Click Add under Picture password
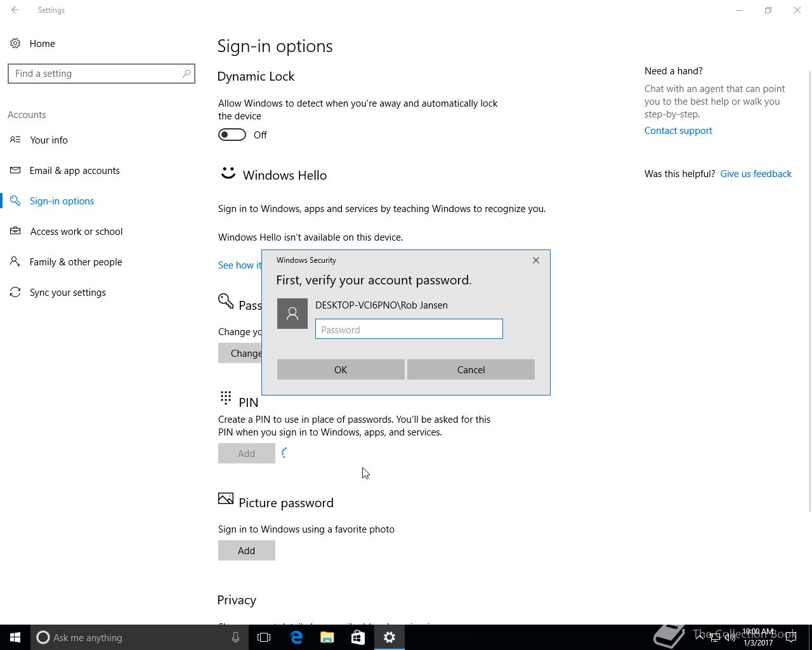The width and height of the screenshot is (812, 650). (x=246, y=550)
